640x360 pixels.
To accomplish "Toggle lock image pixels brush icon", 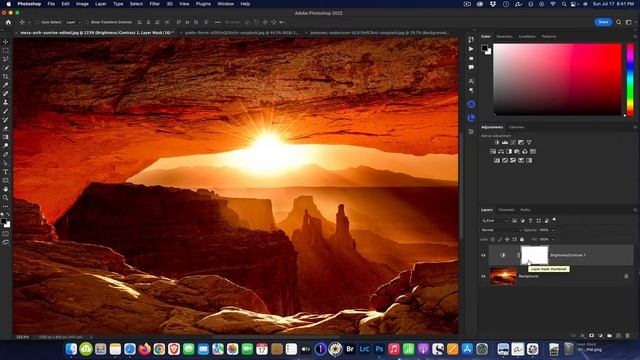I will pyautogui.click(x=500, y=239).
